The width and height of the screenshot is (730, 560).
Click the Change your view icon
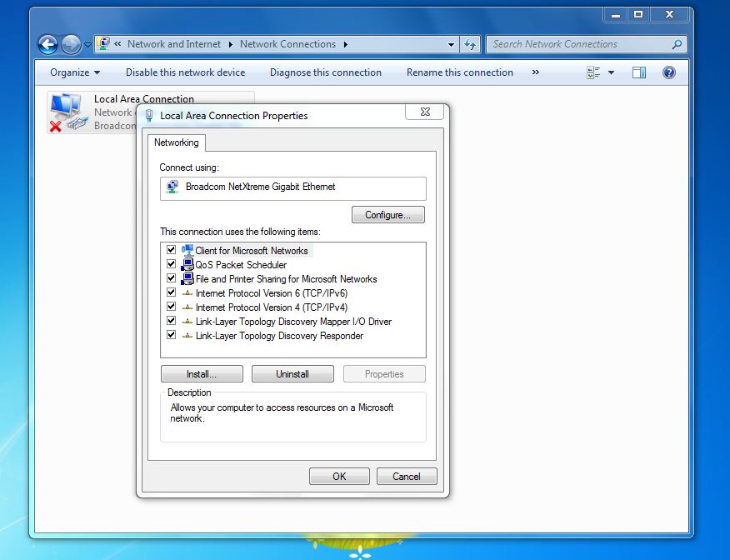[x=593, y=72]
